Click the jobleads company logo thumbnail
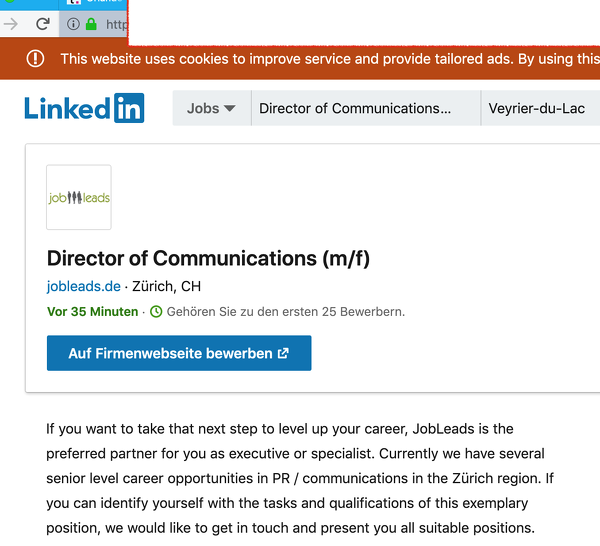 pyautogui.click(x=79, y=197)
